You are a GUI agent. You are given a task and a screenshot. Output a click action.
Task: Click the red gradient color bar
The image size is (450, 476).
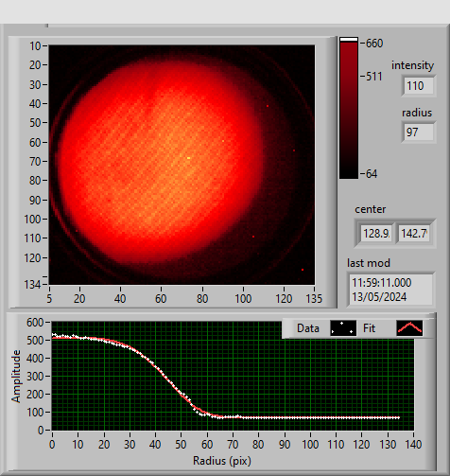[x=349, y=111]
